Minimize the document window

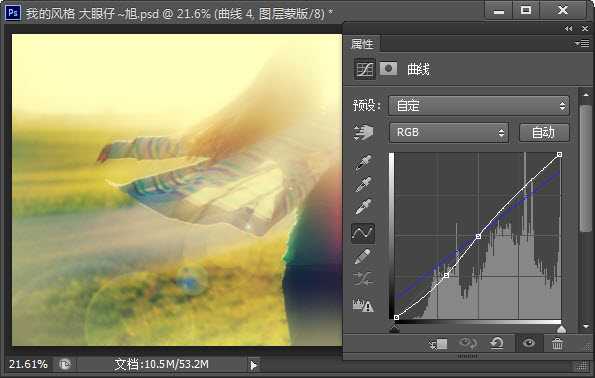pyautogui.click(x=499, y=11)
